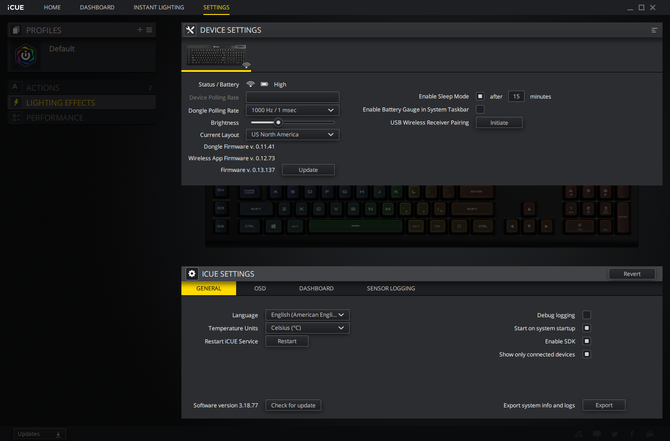Click 'Wireless App Firmware v. 0.12.73' text

[x=232, y=158]
